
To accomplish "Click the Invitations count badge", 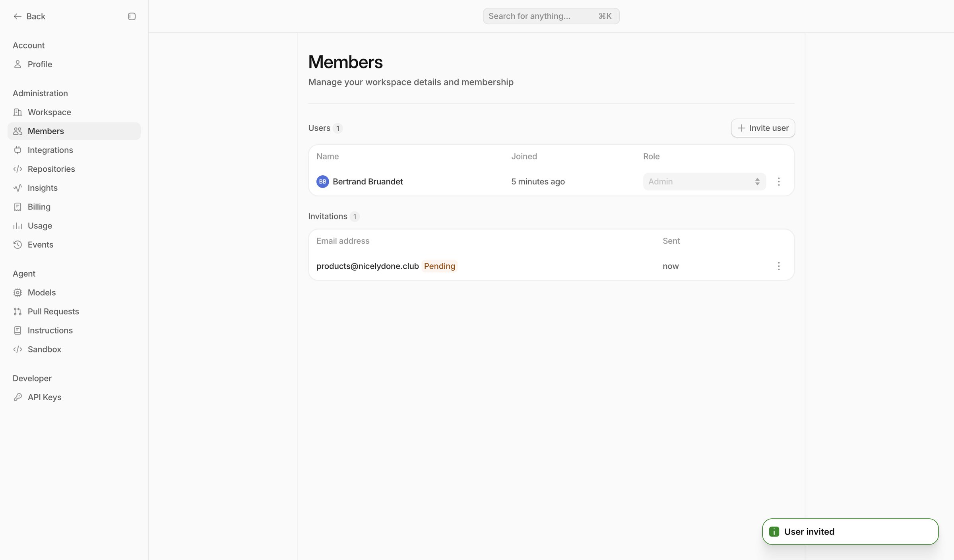I will tap(355, 217).
